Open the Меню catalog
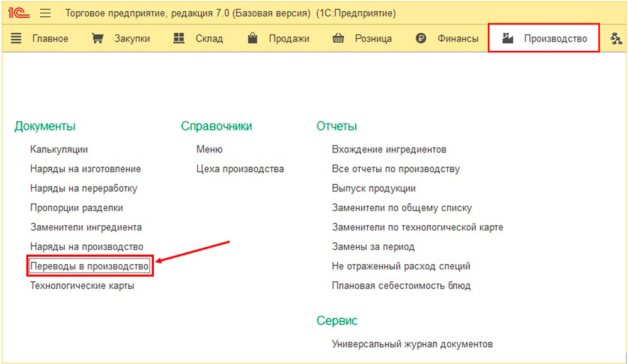 (209, 149)
